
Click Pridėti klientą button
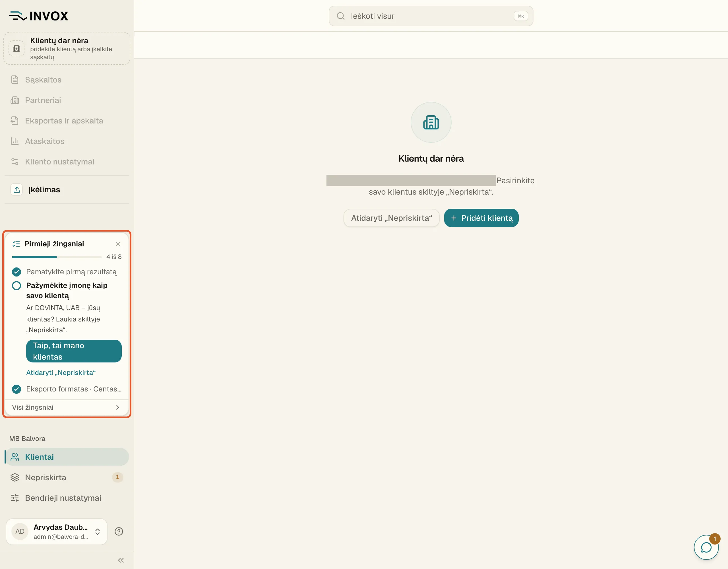pyautogui.click(x=481, y=218)
